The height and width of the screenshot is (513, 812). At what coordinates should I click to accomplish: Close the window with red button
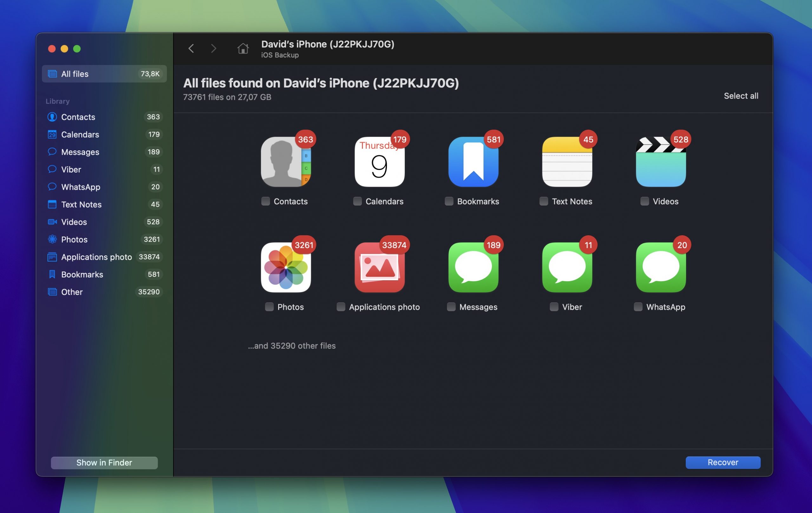(x=52, y=49)
